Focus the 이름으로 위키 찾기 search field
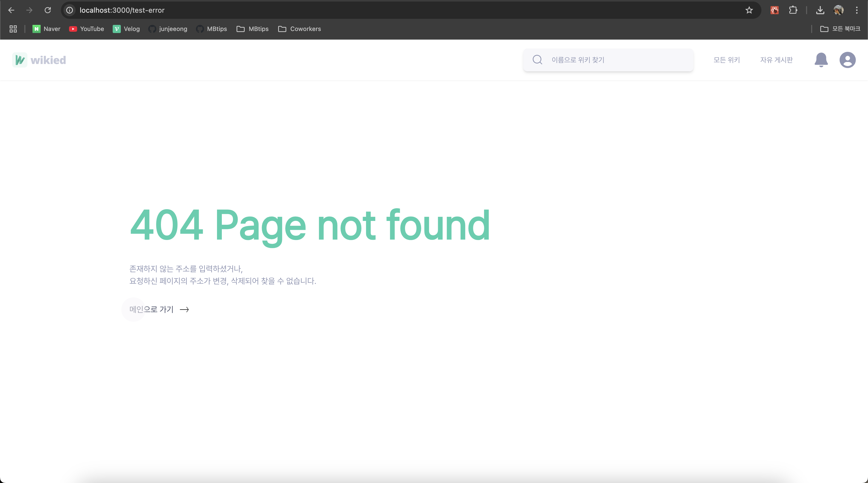The height and width of the screenshot is (483, 868). (x=608, y=60)
